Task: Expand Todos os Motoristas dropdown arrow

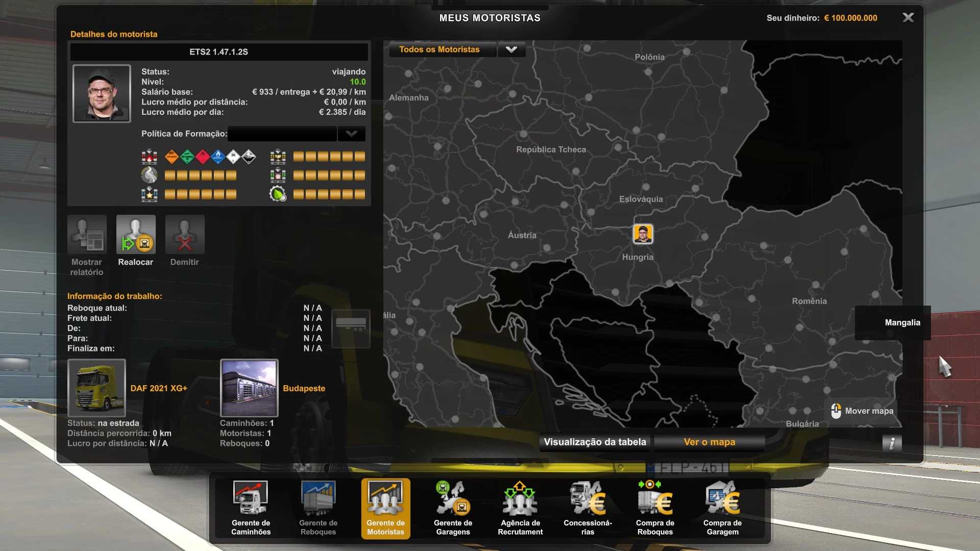Action: click(511, 49)
